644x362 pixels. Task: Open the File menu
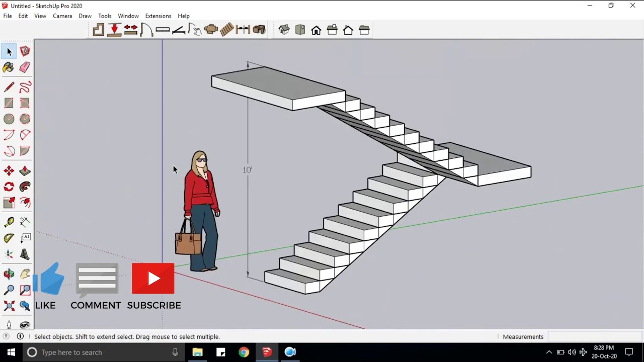[8, 16]
